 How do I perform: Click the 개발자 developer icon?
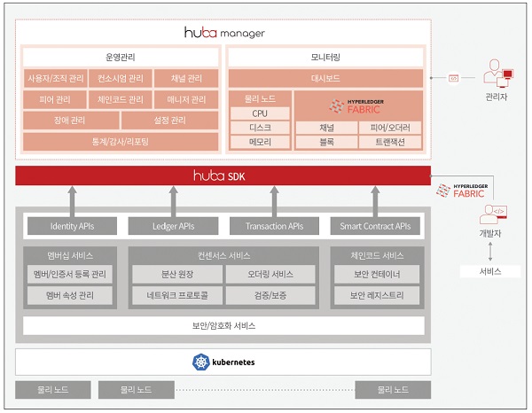point(493,214)
